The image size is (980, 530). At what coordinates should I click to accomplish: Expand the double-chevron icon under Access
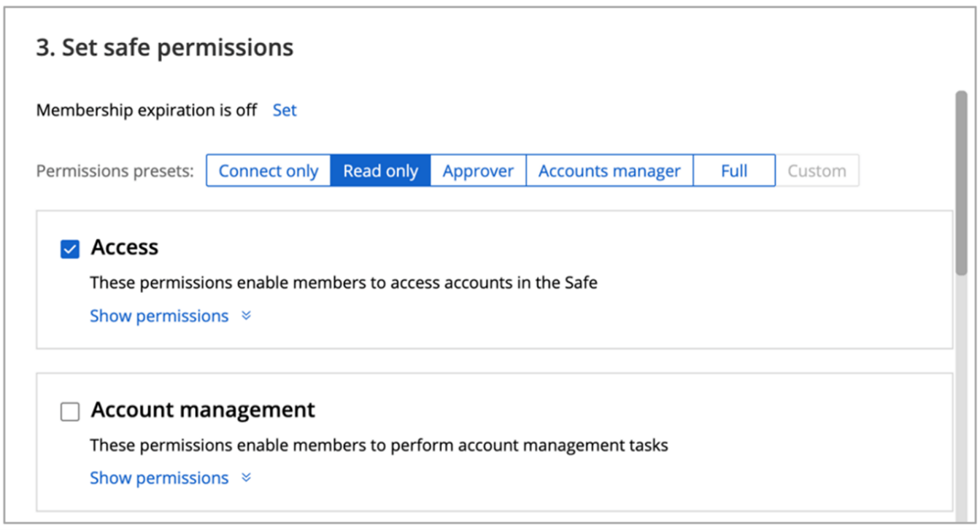click(x=246, y=316)
